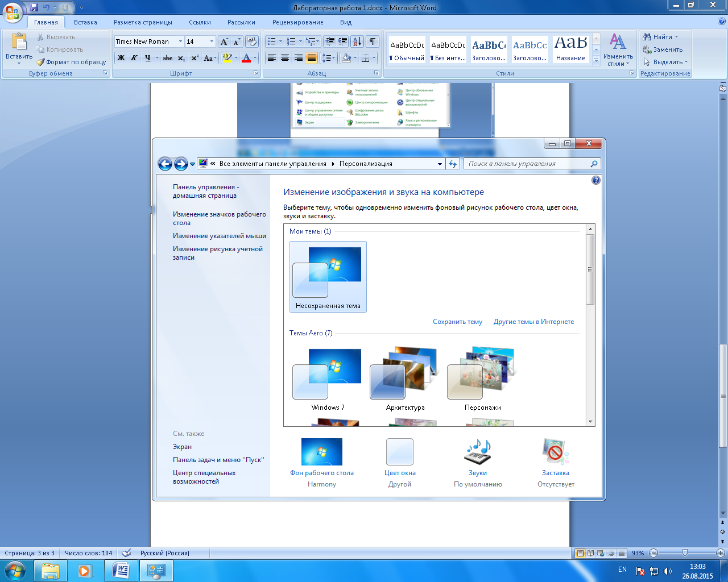Show or hide paragraph marks (¶)

pyautogui.click(x=373, y=41)
